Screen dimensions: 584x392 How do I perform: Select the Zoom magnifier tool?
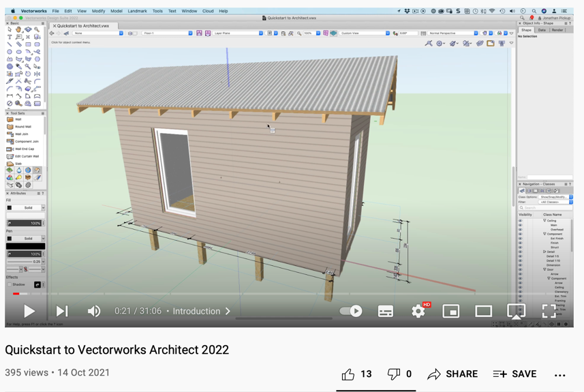pyautogui.click(x=37, y=29)
